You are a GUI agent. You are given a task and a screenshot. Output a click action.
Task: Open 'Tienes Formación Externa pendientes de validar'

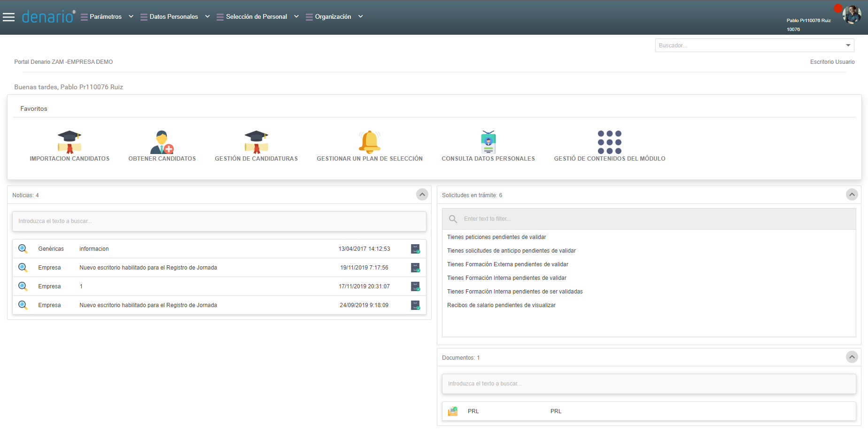[x=508, y=264]
